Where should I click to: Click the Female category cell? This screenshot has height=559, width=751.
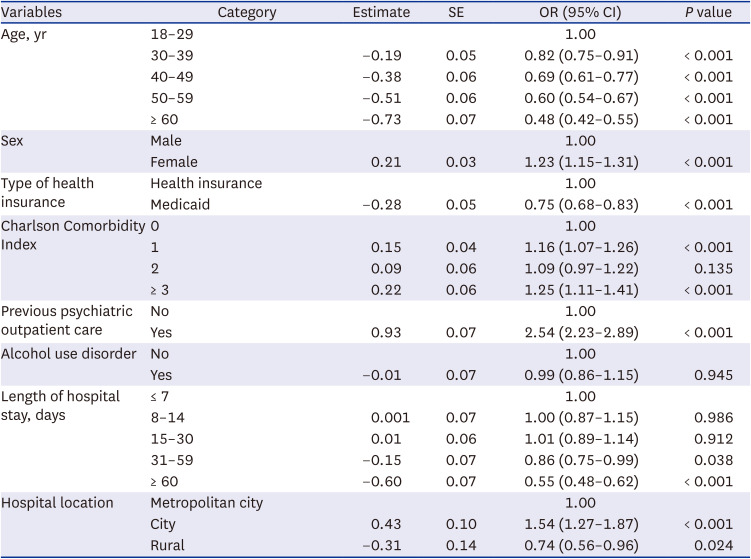pos(174,162)
